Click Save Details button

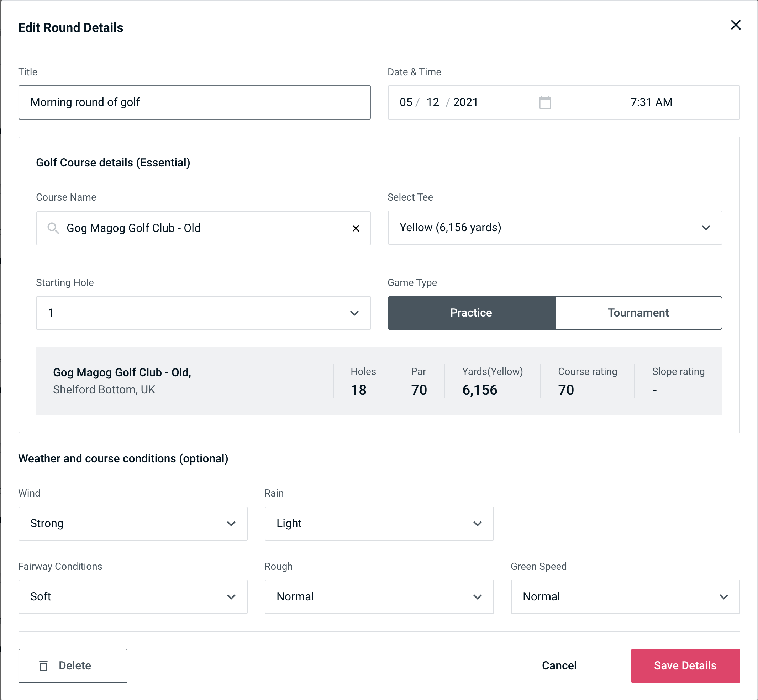[x=685, y=665]
